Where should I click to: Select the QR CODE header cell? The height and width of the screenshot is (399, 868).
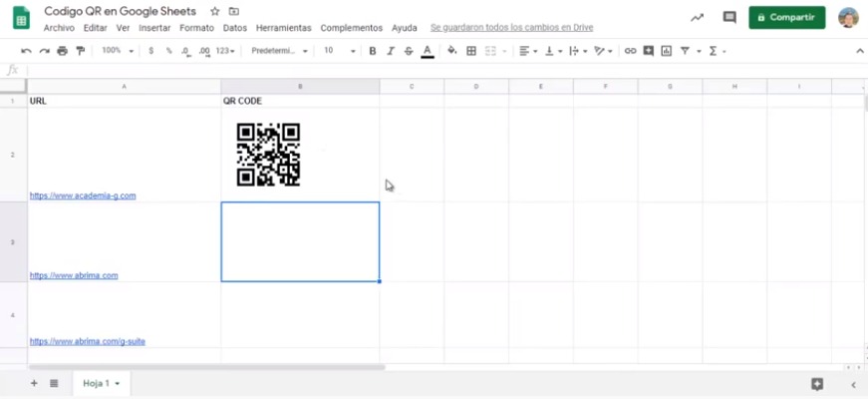click(x=300, y=101)
